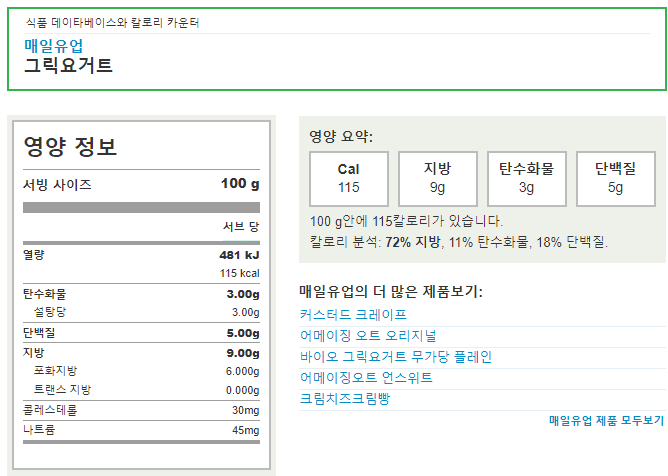The height and width of the screenshot is (476, 668).
Task: Click the 지방 row in nutrition table
Action: pos(141,353)
